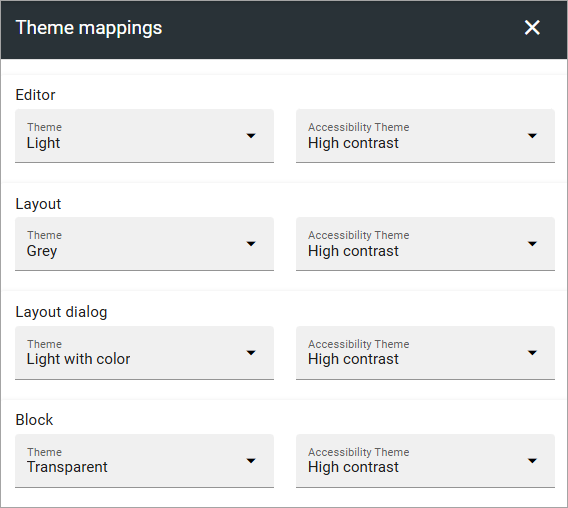The width and height of the screenshot is (568, 508).
Task: Expand the Layout Theme dropdown showing Grey
Action: tap(144, 244)
